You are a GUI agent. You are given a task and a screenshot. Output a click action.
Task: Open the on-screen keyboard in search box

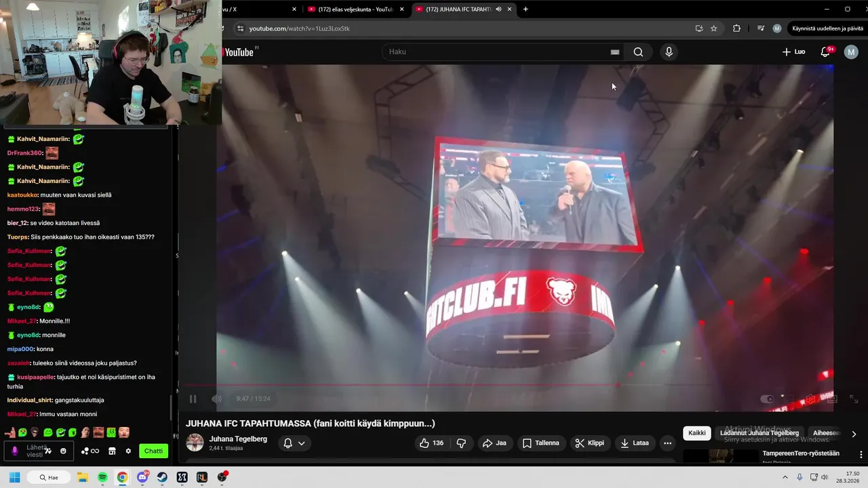tap(615, 52)
